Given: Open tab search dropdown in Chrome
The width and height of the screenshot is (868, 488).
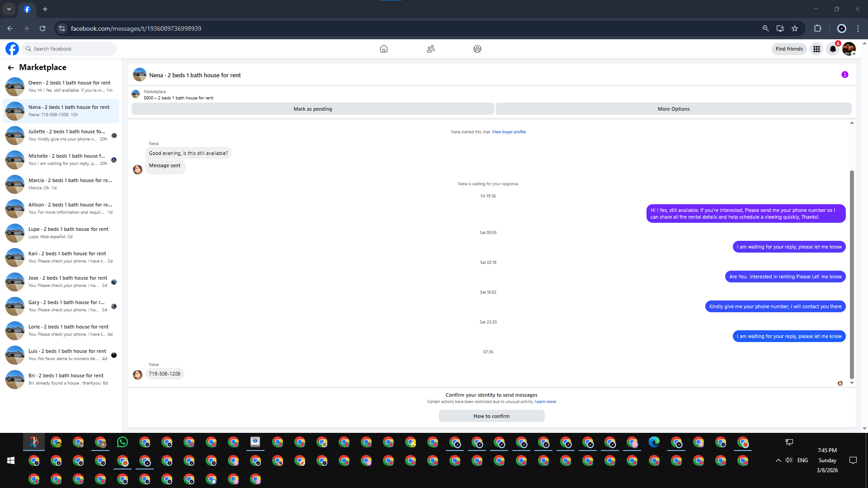Looking at the screenshot, I should click(x=9, y=9).
